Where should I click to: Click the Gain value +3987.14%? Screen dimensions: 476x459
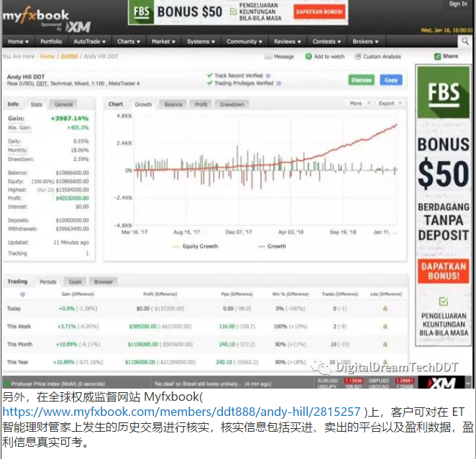(x=70, y=119)
